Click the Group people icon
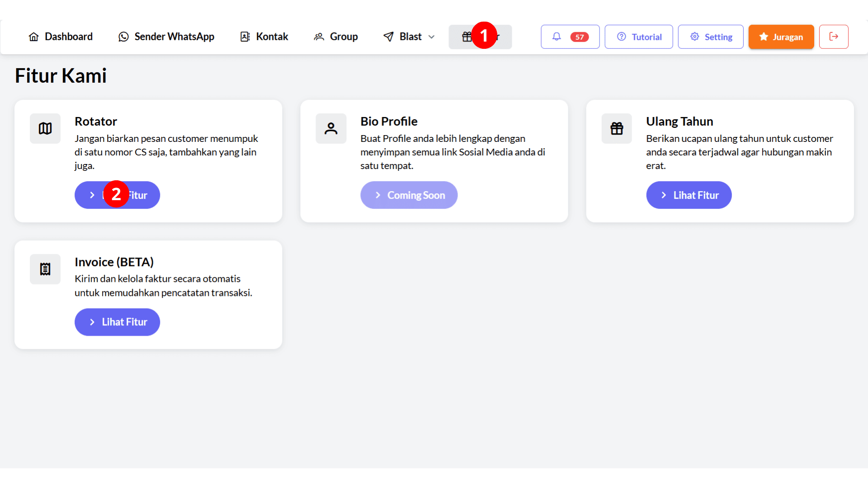The image size is (868, 488). [319, 37]
